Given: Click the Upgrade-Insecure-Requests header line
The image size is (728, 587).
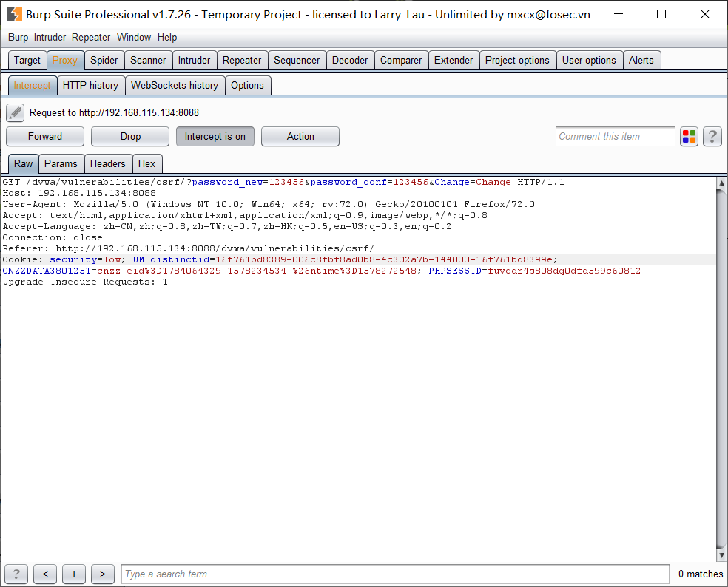Looking at the screenshot, I should coord(85,282).
